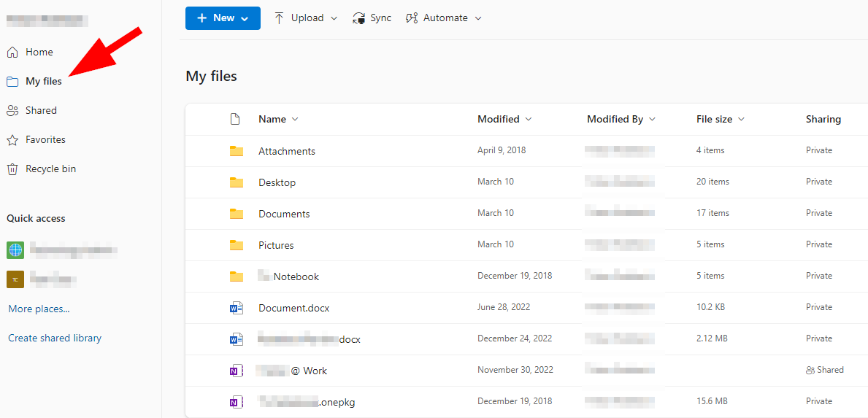Click the Shared people icon in Sharing column
The image size is (868, 418).
(810, 370)
